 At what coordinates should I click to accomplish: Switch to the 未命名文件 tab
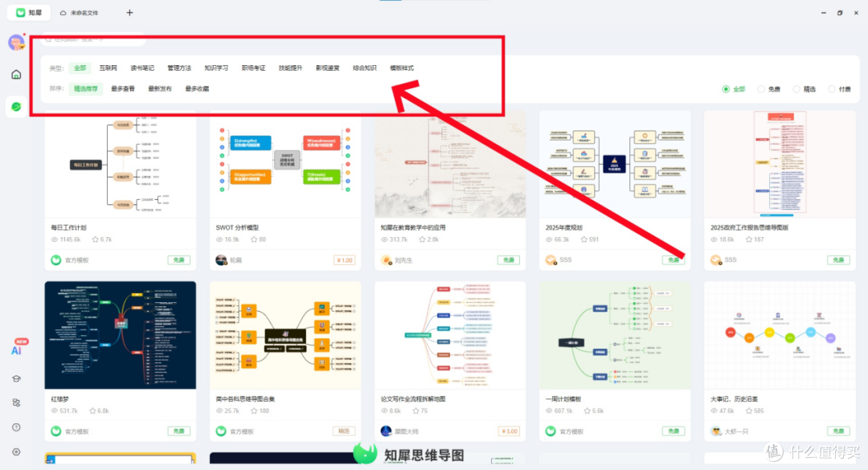[x=79, y=13]
